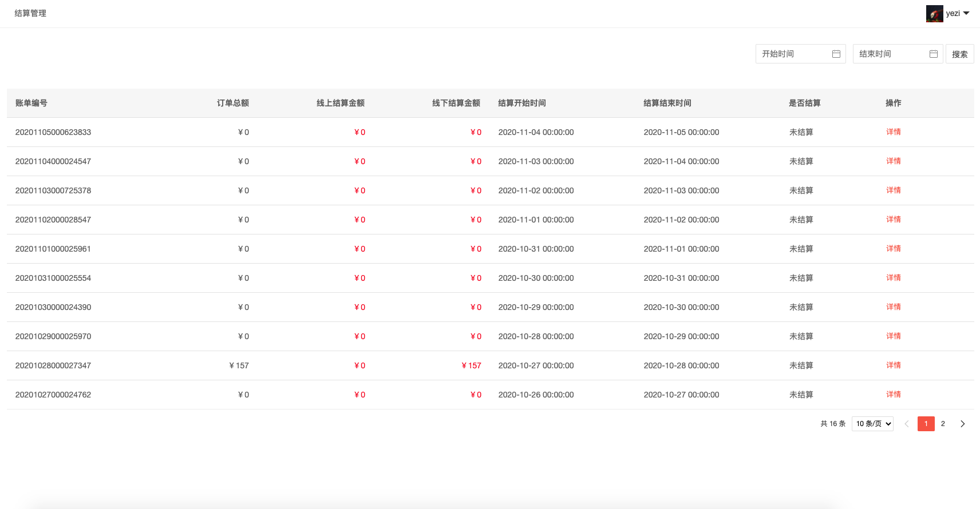The width and height of the screenshot is (980, 509).
Task: Click the yezi username label
Action: coord(953,13)
